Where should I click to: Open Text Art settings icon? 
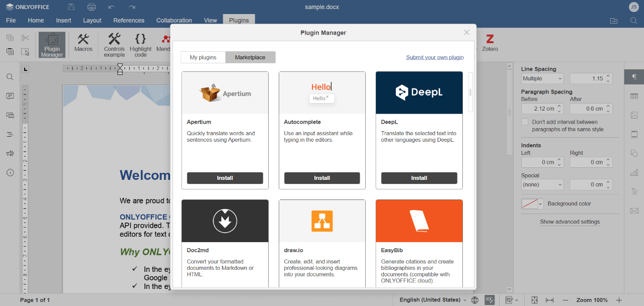[x=634, y=191]
